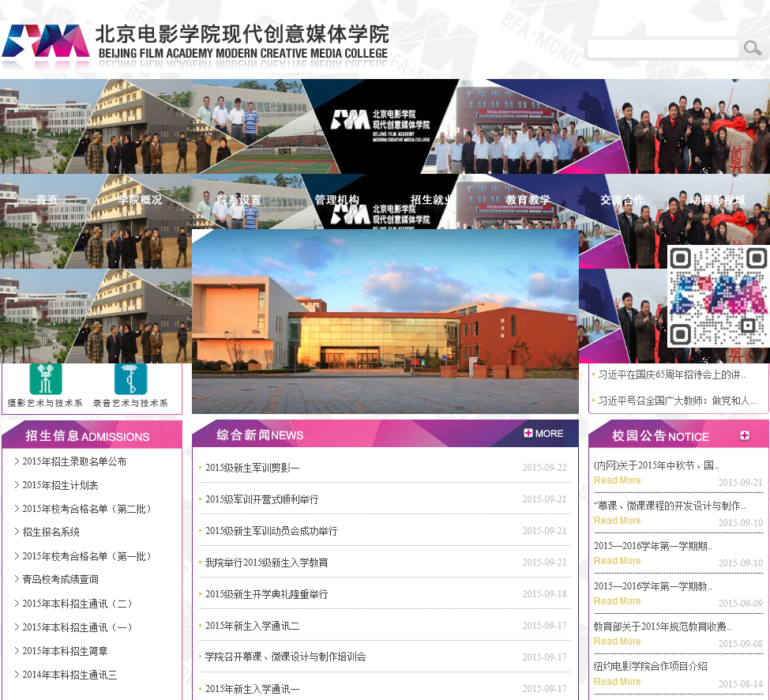Open the 管理机构 menu item
Screen dimensions: 770x700
click(x=337, y=199)
